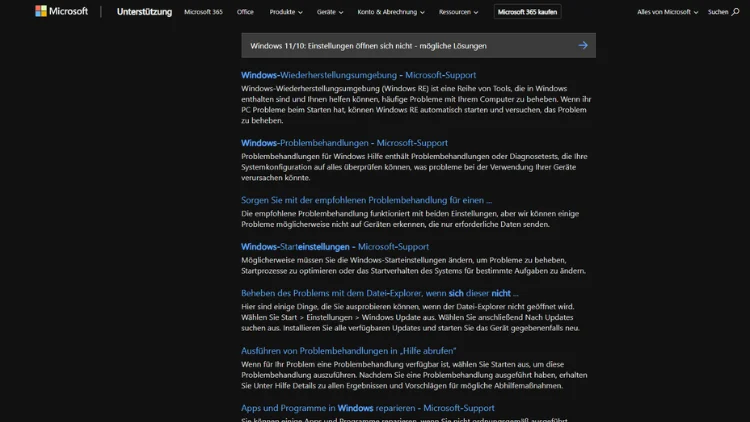
Task: Expand the Ressourcen dropdown
Action: pos(458,12)
